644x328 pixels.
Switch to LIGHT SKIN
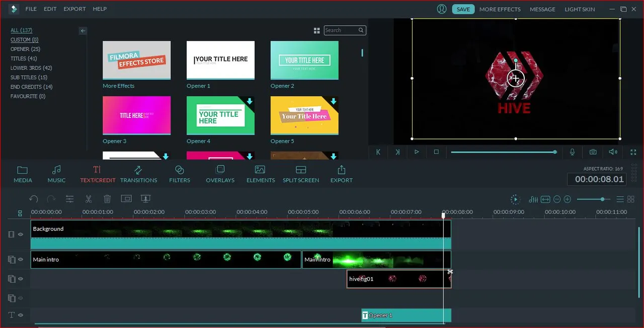[580, 9]
